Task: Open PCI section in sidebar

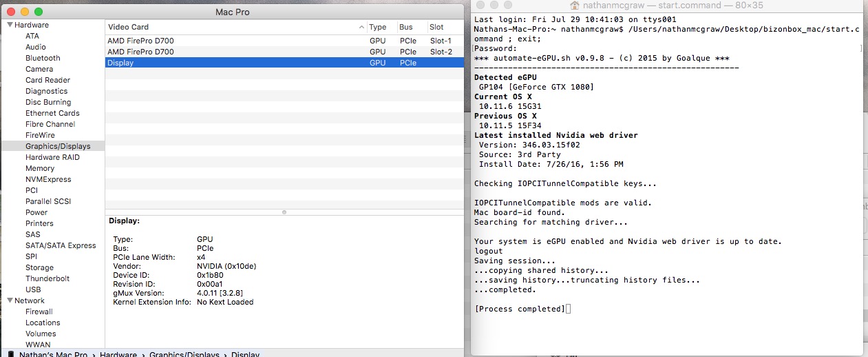Action: (x=32, y=190)
